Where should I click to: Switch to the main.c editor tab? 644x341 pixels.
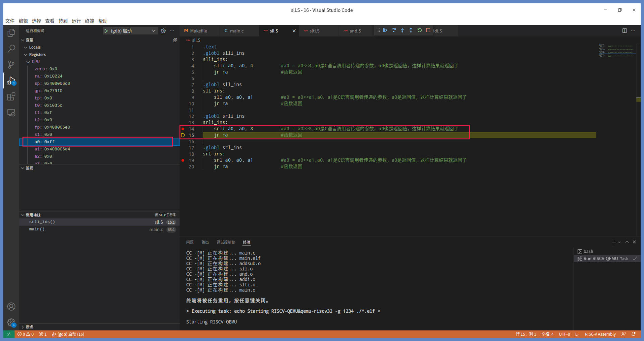tap(236, 31)
